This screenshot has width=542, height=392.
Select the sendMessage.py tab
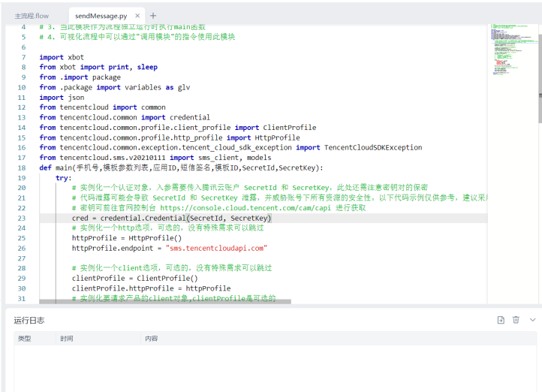[x=101, y=16]
